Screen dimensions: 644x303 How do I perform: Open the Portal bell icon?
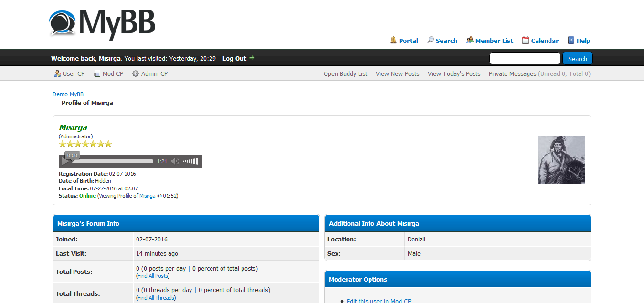tap(393, 40)
